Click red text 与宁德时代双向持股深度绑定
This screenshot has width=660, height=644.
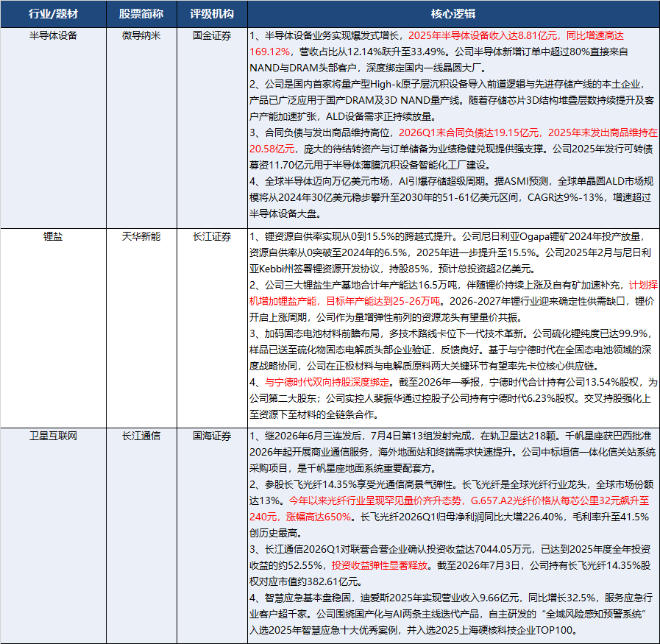[327, 382]
